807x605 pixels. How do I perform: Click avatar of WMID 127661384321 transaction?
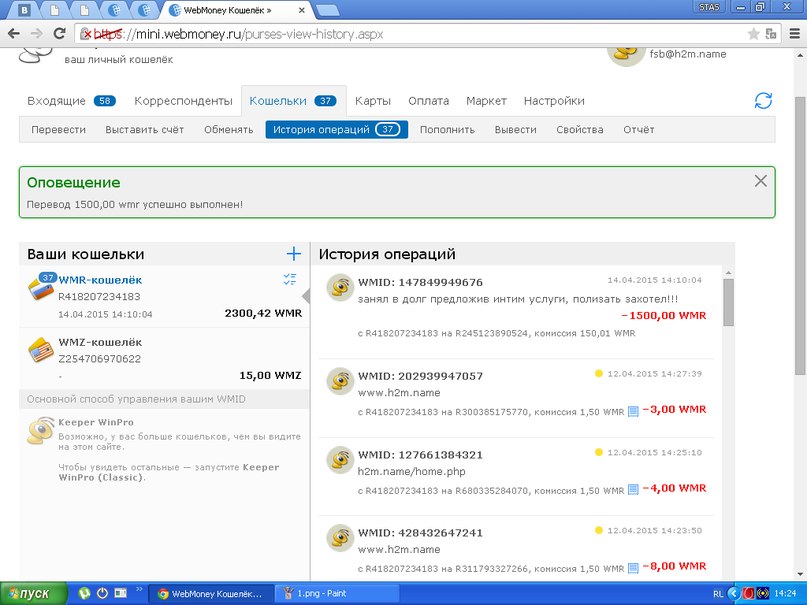pos(340,459)
